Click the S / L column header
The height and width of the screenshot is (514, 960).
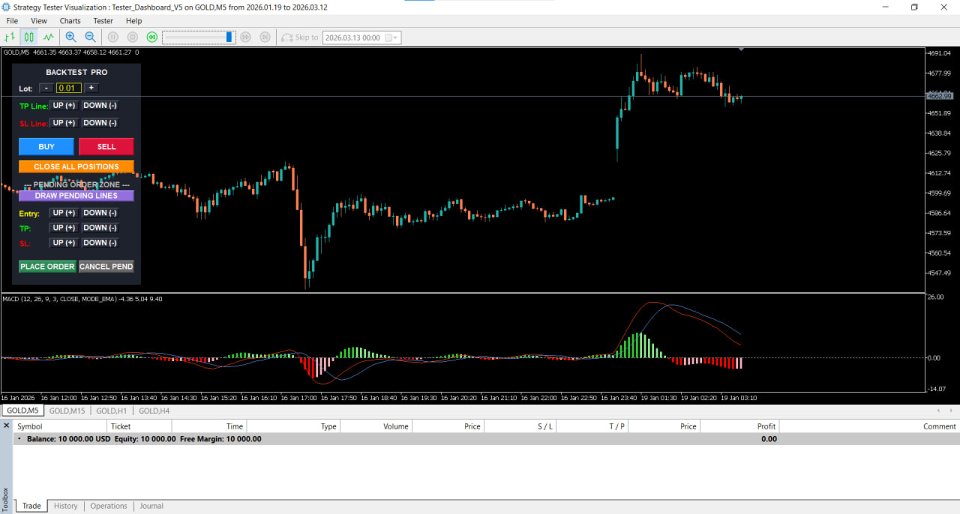pyautogui.click(x=520, y=426)
